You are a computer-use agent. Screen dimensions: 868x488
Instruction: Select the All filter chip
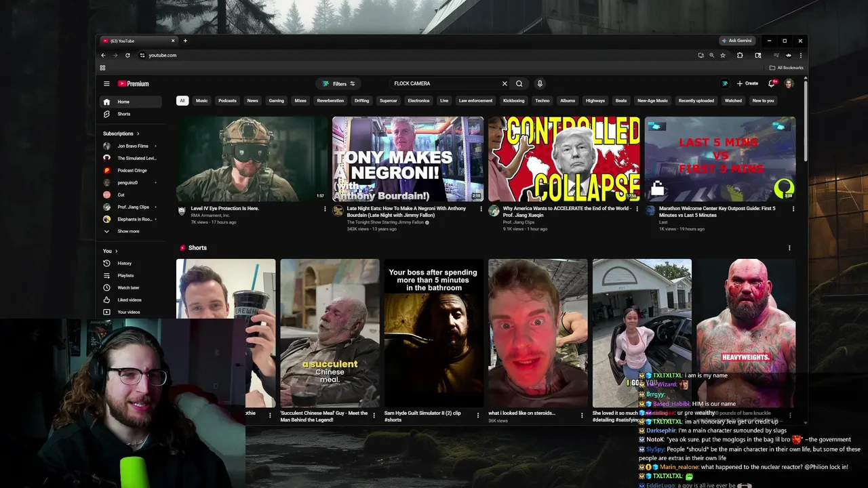click(182, 100)
